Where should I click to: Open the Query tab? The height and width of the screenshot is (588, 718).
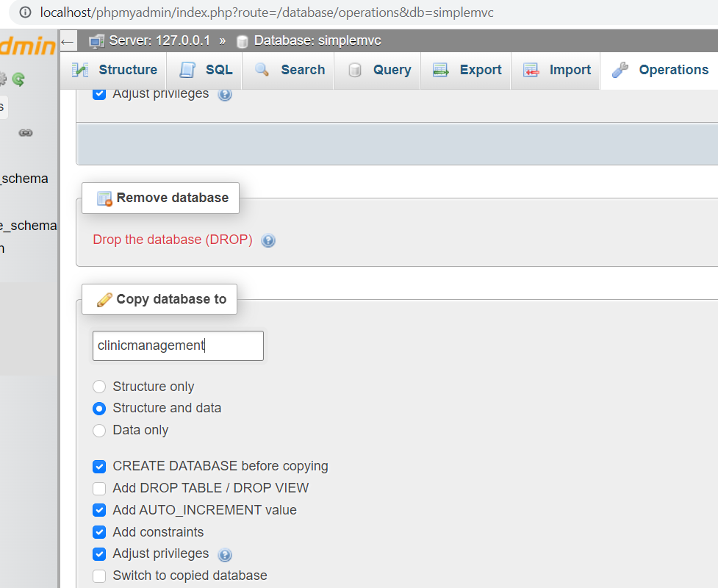tap(377, 70)
